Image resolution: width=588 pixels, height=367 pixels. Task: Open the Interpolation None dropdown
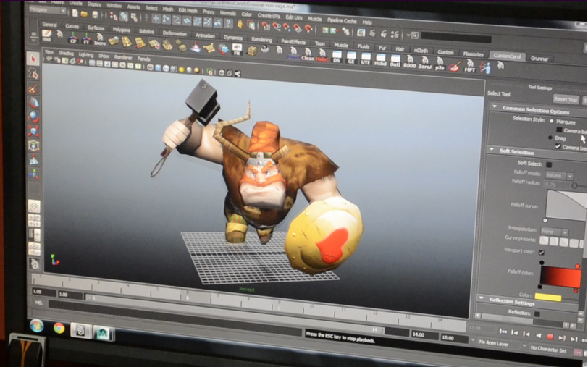point(554,232)
